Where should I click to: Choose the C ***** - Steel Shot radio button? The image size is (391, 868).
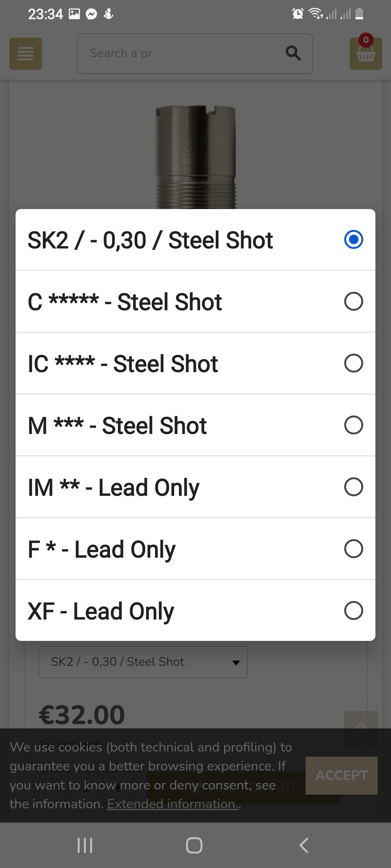click(x=354, y=301)
